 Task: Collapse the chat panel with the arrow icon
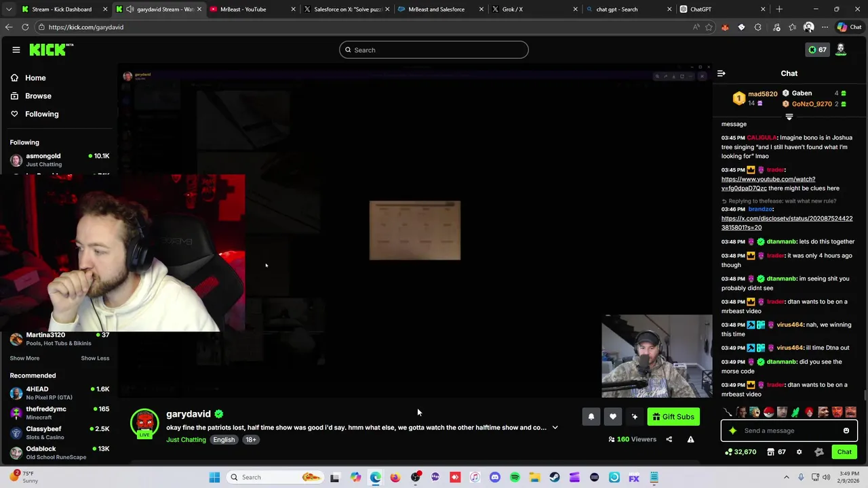tap(722, 73)
